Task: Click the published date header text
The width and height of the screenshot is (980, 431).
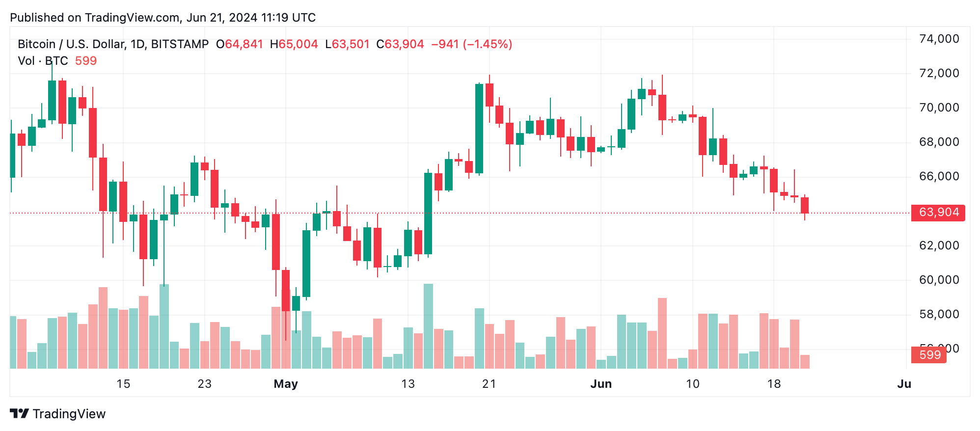Action: (163, 18)
